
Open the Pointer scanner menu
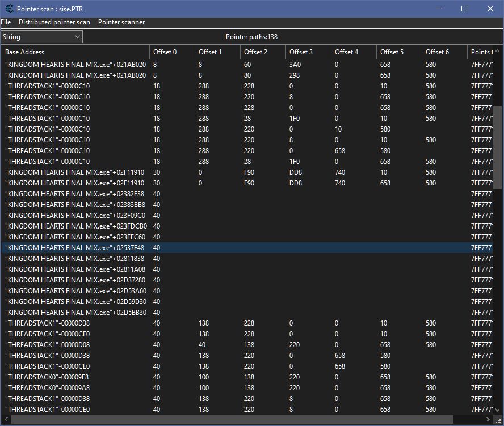coord(121,22)
